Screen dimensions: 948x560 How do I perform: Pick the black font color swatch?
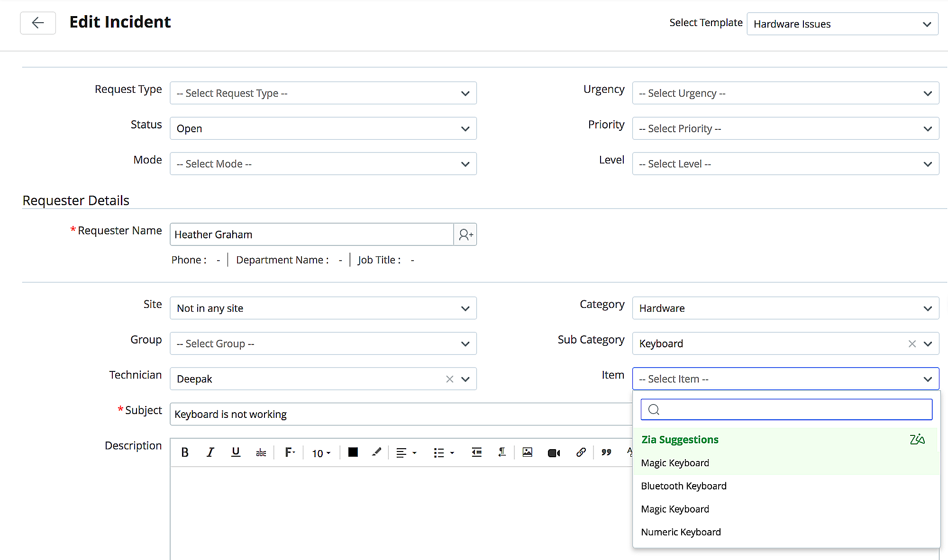353,452
